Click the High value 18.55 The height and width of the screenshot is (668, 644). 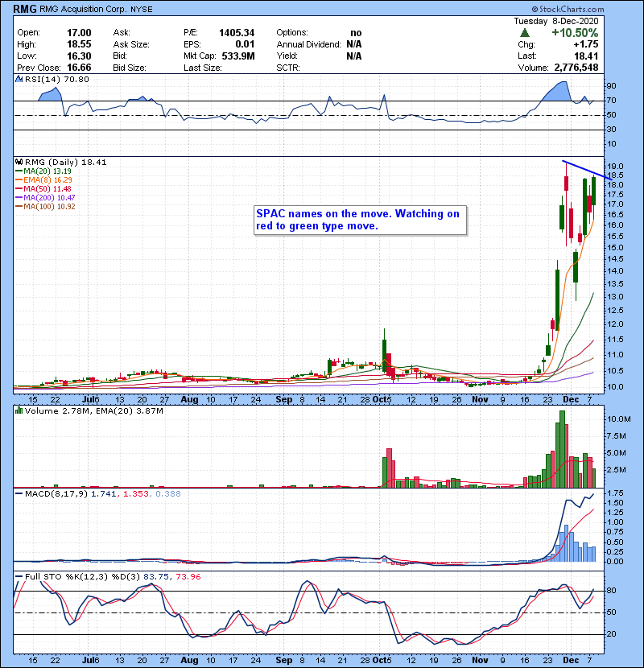(79, 44)
